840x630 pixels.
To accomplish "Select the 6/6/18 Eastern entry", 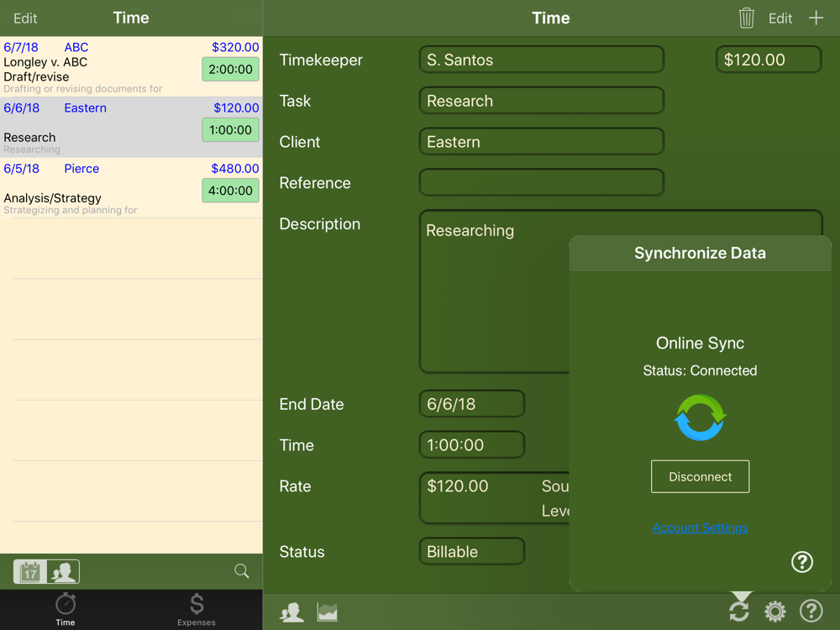I will (131, 128).
